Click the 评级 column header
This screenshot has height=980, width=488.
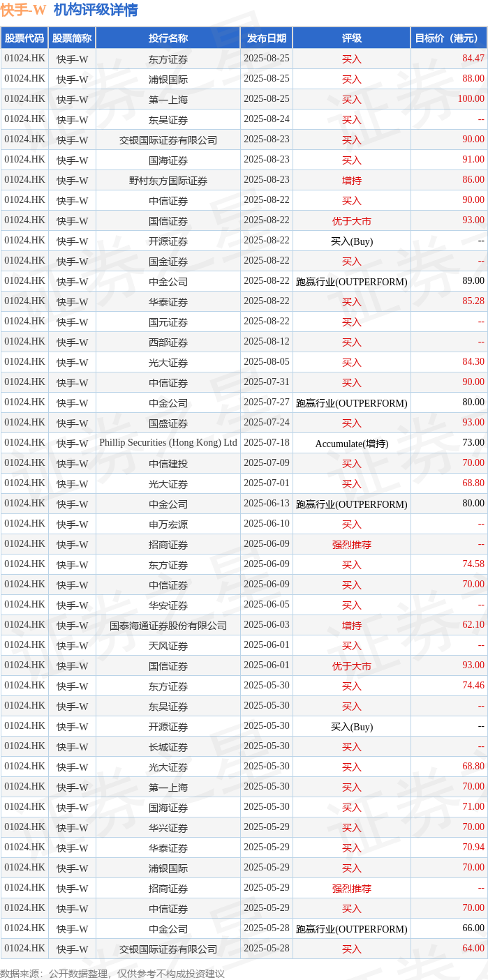[351, 38]
